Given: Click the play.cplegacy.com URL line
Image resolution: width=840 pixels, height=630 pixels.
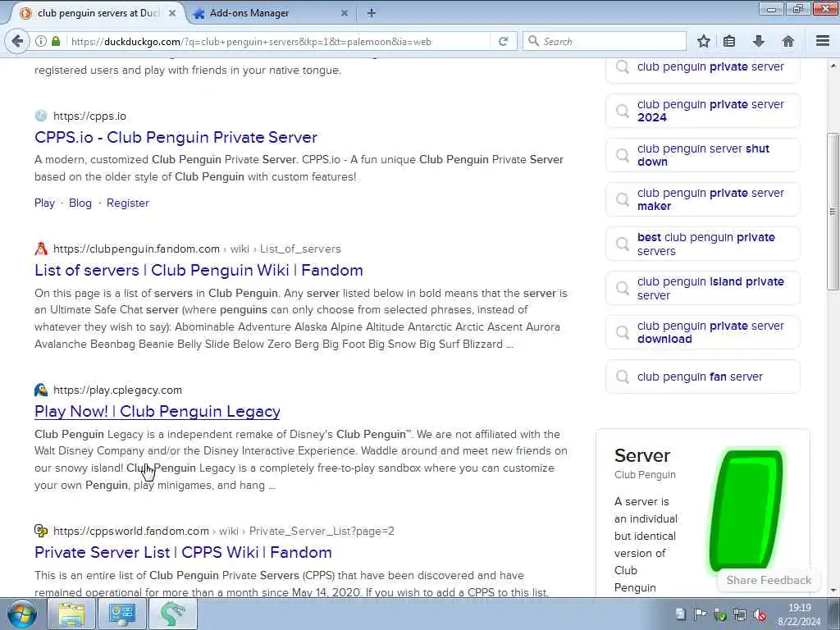Looking at the screenshot, I should tap(117, 390).
